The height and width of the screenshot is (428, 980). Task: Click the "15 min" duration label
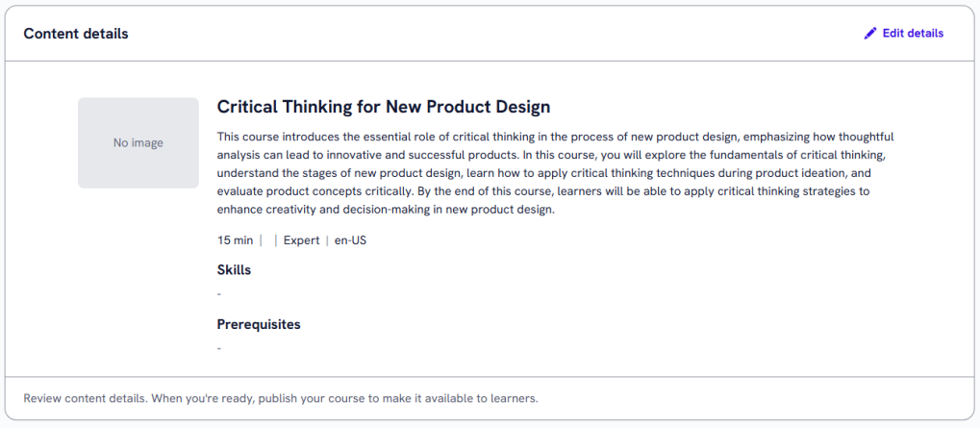pos(236,240)
